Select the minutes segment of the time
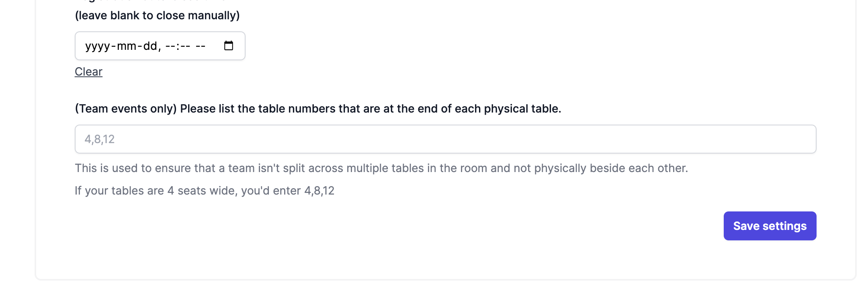The image size is (868, 287). pyautogui.click(x=185, y=46)
